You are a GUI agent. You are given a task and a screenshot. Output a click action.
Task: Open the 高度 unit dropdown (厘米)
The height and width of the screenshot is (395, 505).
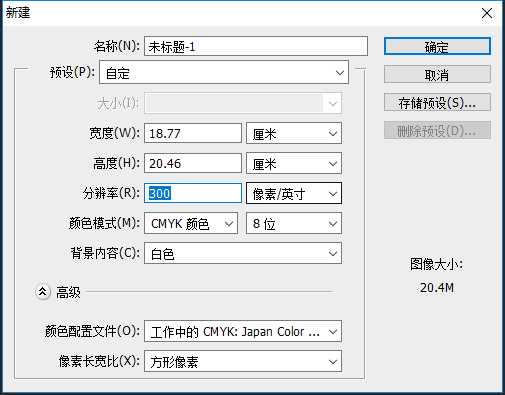(x=294, y=163)
